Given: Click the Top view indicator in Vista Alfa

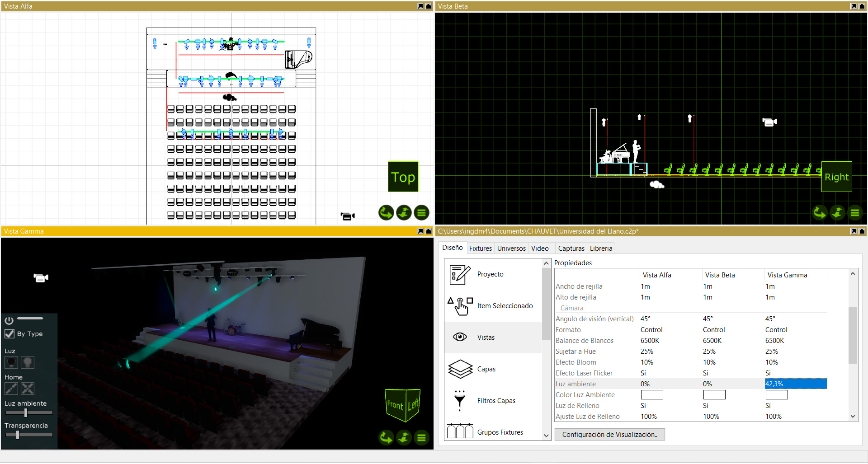Looking at the screenshot, I should [403, 177].
